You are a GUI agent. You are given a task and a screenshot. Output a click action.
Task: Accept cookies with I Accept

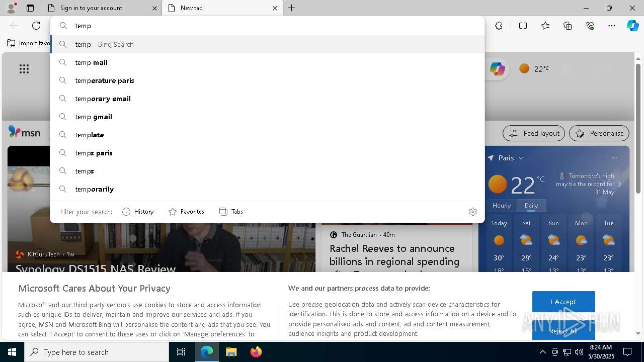tap(563, 302)
